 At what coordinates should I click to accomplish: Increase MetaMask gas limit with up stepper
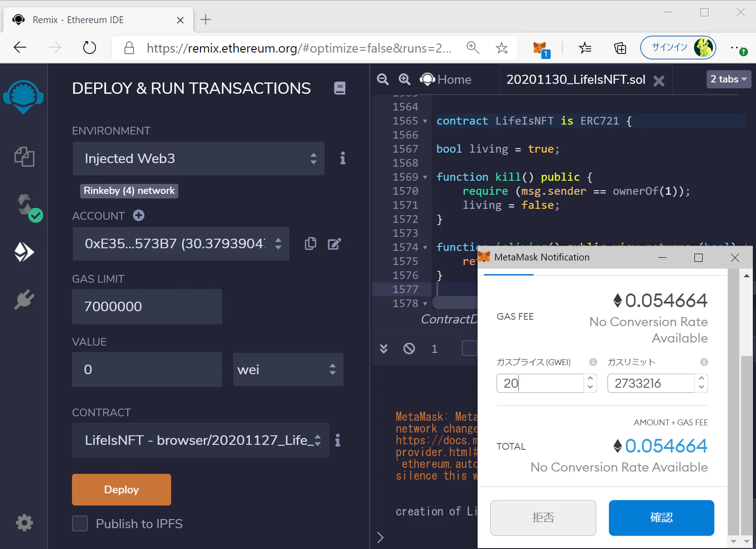[x=701, y=379]
